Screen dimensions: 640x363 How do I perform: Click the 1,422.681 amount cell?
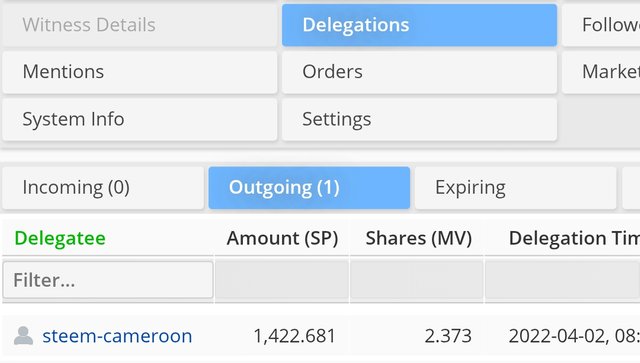tap(294, 336)
